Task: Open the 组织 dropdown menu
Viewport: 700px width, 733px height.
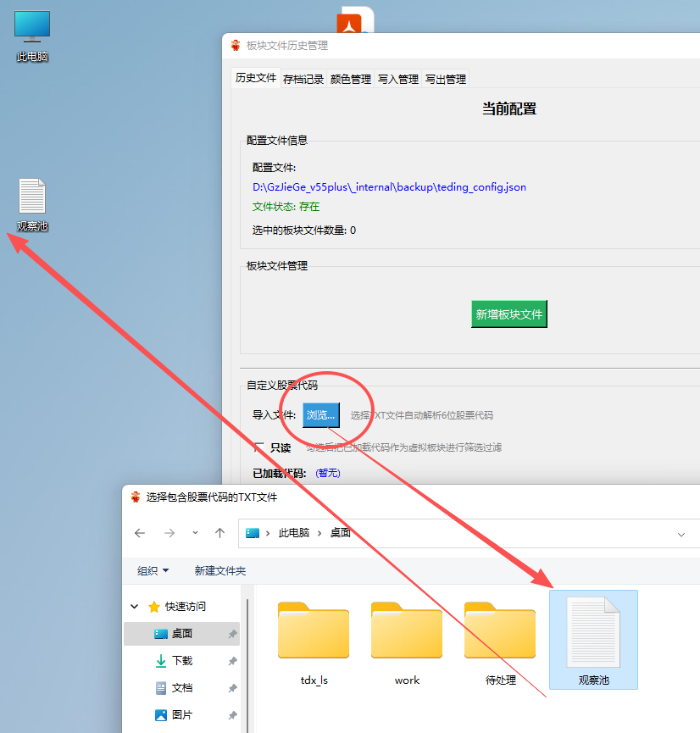Action: tap(153, 571)
